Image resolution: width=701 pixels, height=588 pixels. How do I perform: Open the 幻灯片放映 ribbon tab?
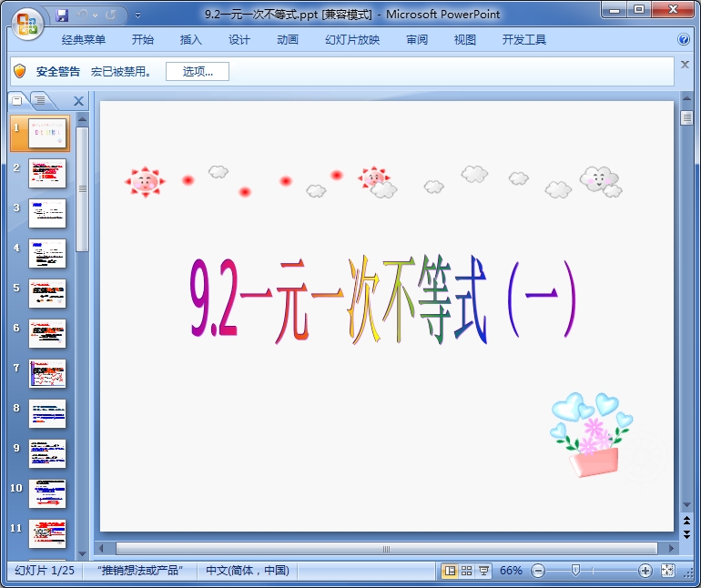point(352,40)
